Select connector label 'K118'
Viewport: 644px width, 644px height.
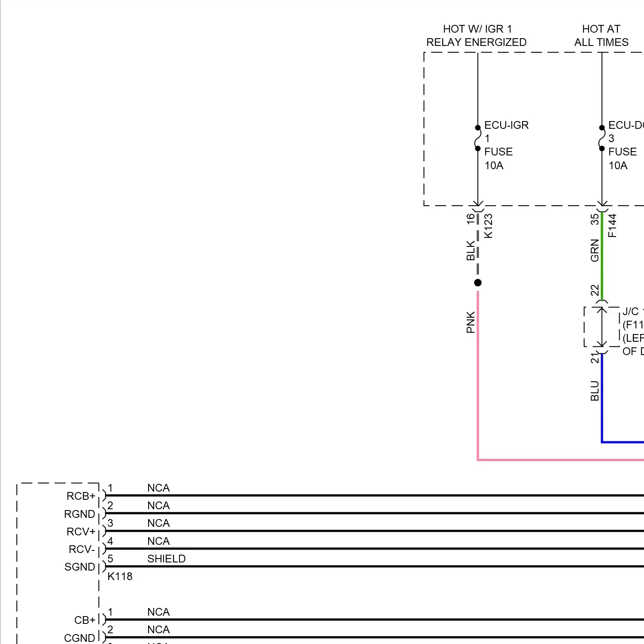point(120,576)
